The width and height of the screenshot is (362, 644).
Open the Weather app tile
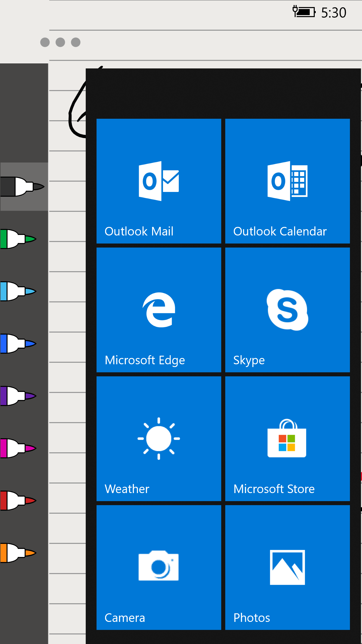click(x=159, y=438)
